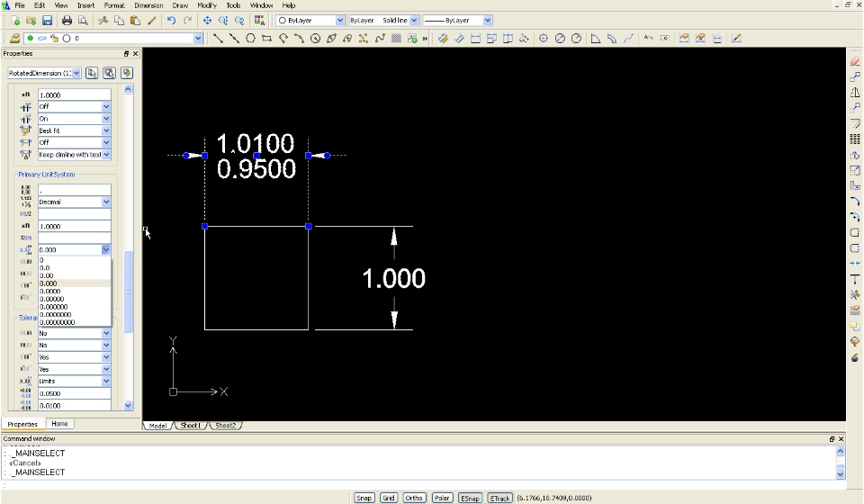Close the Properties panel
Image resolution: width=864 pixels, height=504 pixels.
(136, 53)
